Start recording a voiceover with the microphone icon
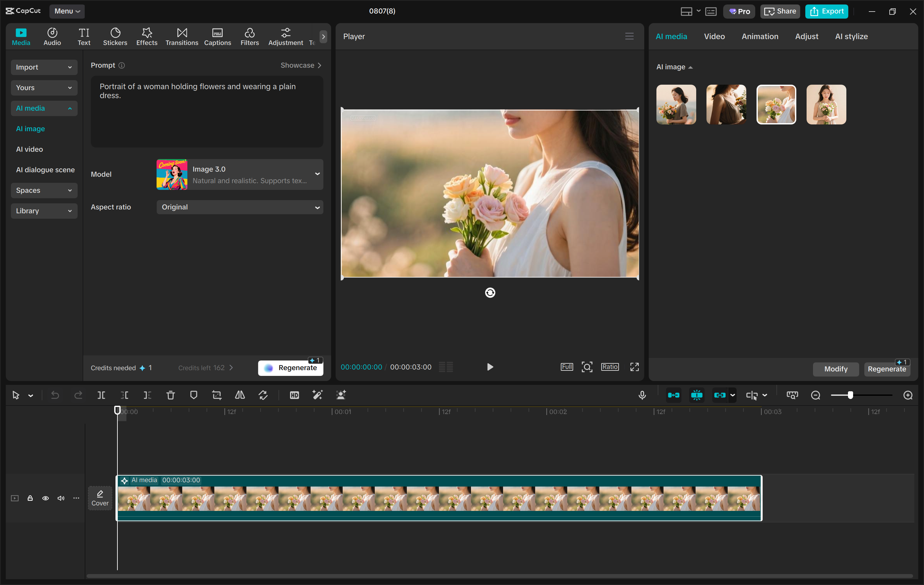This screenshot has height=585, width=924. click(x=642, y=395)
